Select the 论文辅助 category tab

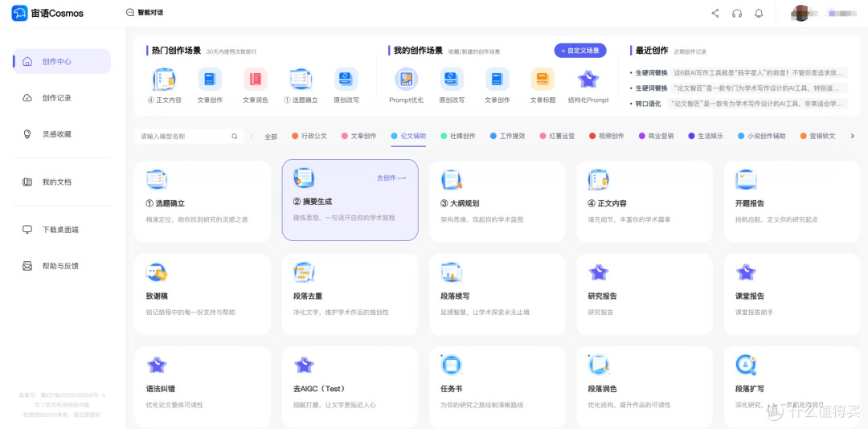pos(408,136)
